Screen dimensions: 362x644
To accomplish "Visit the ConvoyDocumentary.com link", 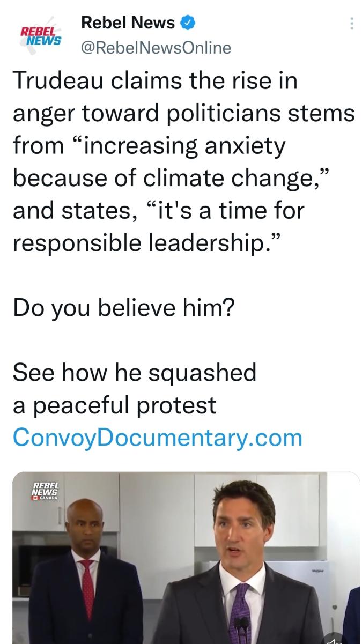I will (158, 438).
